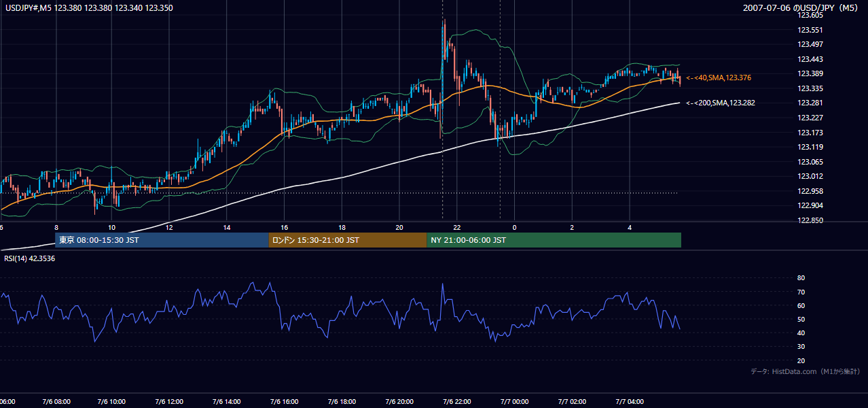This screenshot has width=868, height=408.
Task: Click hour label 18 under the price chart
Action: pos(342,228)
